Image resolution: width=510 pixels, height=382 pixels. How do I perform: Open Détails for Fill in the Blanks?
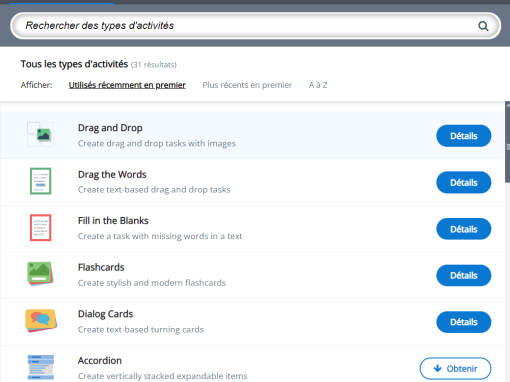(x=463, y=229)
